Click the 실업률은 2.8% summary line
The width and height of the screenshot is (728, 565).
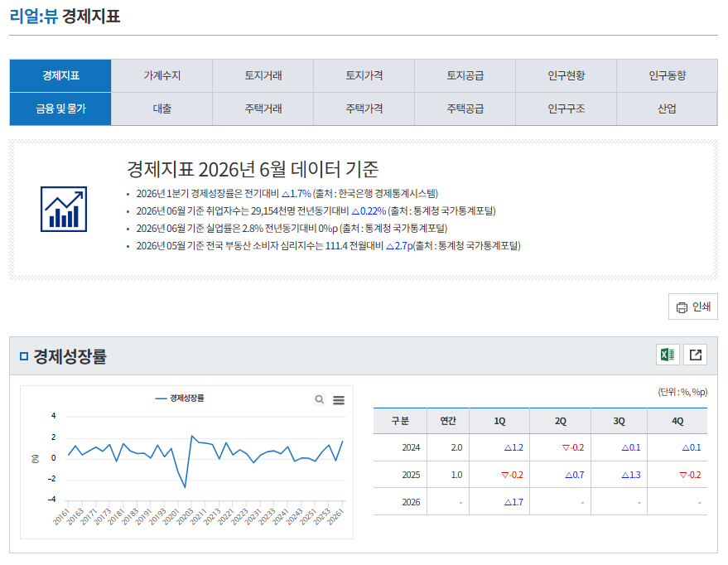292,229
